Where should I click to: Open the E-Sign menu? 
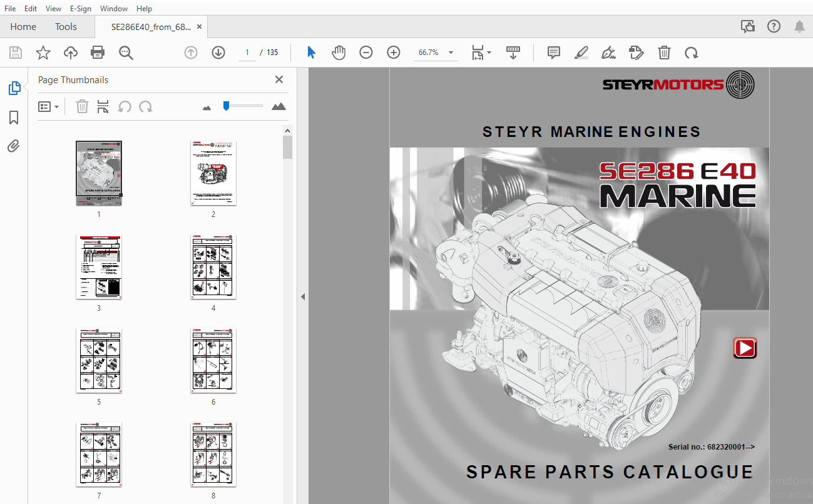click(81, 9)
